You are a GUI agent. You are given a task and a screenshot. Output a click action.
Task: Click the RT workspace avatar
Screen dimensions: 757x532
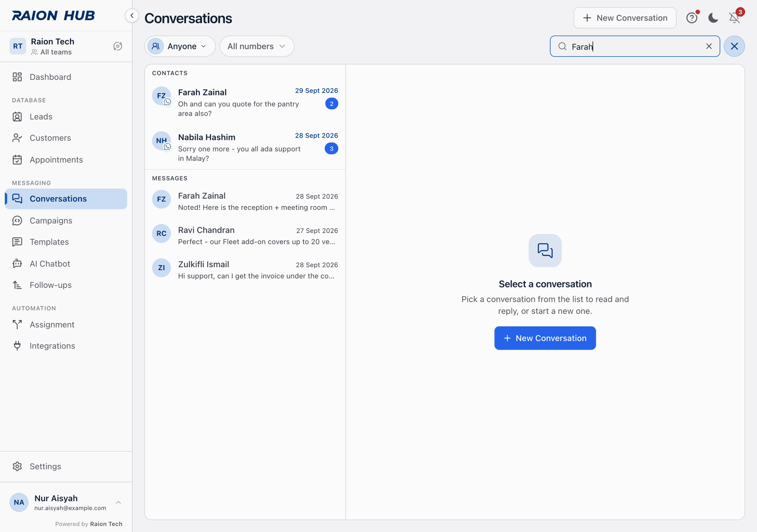18,46
